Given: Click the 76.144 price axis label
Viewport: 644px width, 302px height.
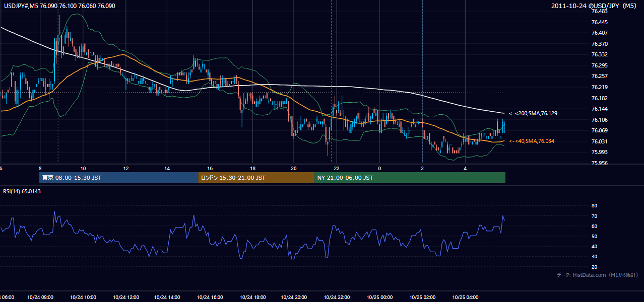Looking at the screenshot, I should (x=599, y=109).
